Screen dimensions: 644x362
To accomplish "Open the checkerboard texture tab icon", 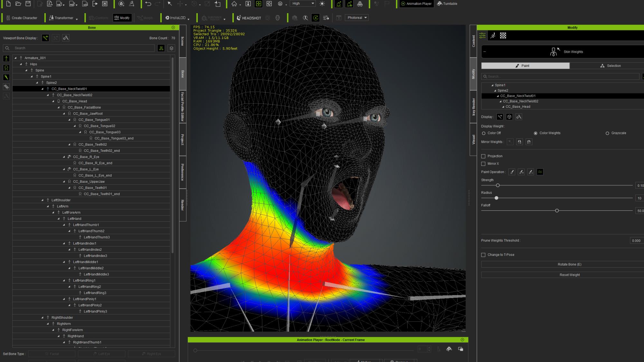I will click(503, 36).
